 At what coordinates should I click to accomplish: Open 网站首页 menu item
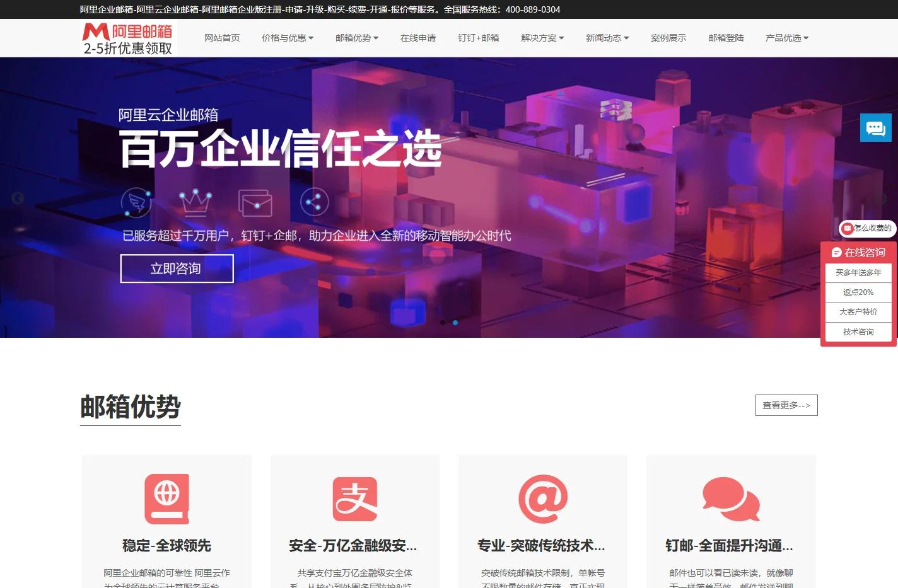tap(222, 38)
